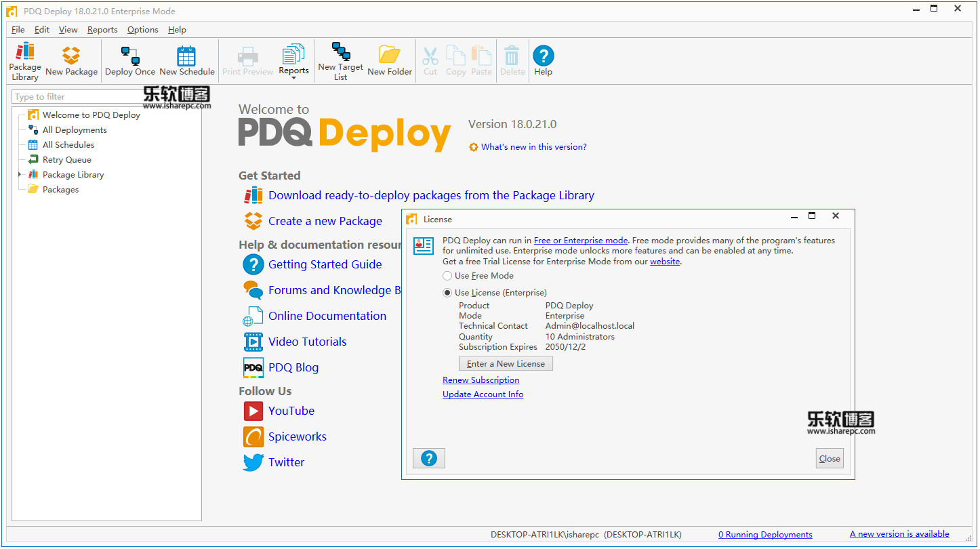Open Package Library from the toolbar

(25, 61)
